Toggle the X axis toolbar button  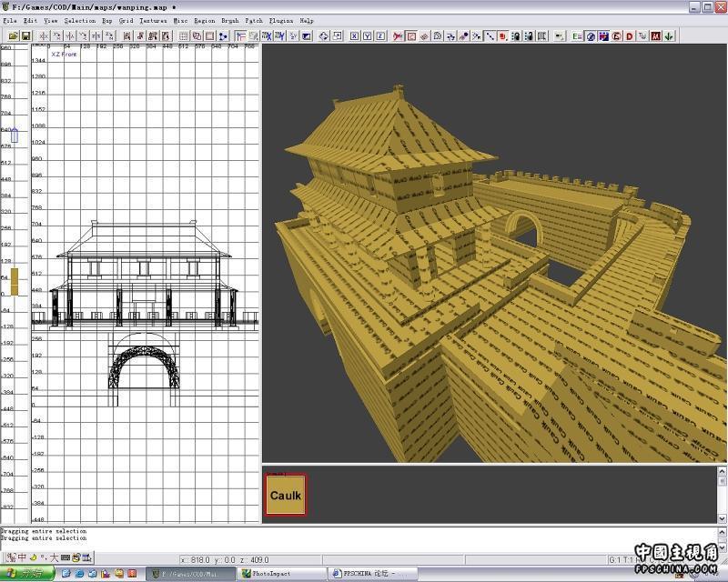coord(354,36)
